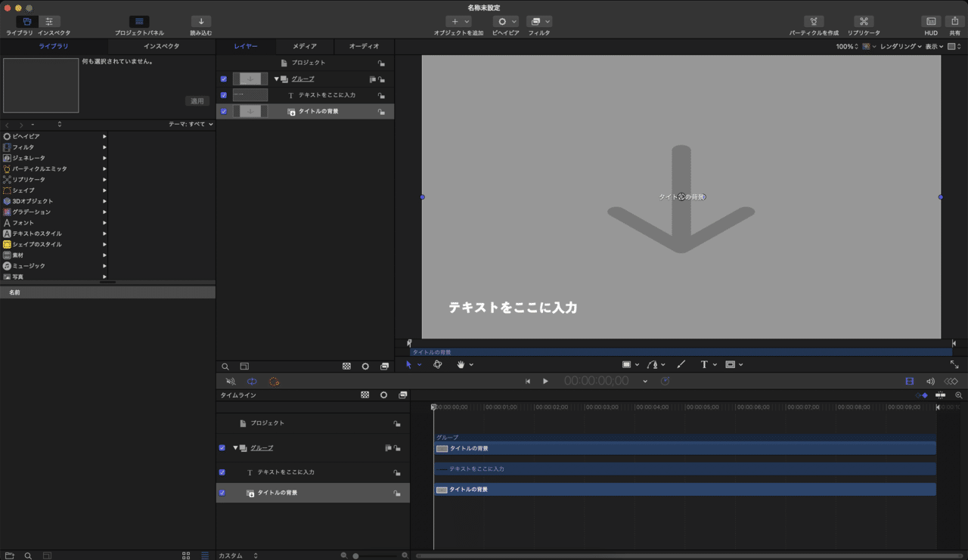The width and height of the screenshot is (968, 560).
Task: Click the 読み込む import icon
Action: pyautogui.click(x=200, y=22)
